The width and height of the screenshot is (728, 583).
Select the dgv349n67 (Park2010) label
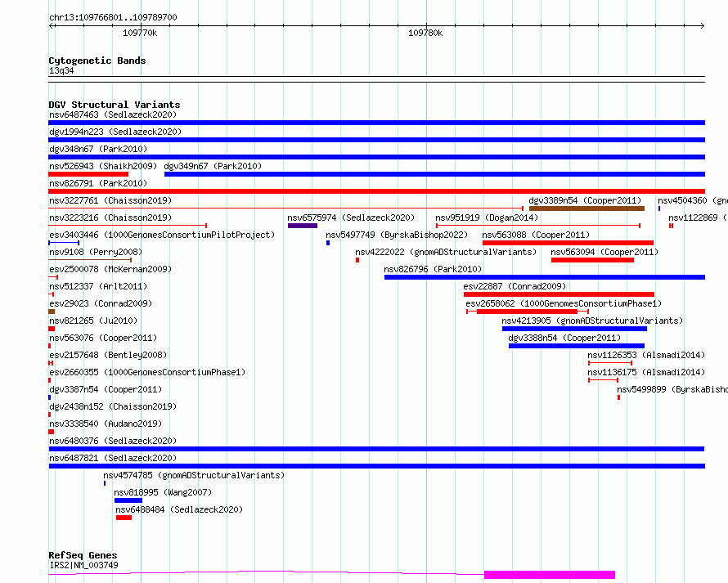213,166
